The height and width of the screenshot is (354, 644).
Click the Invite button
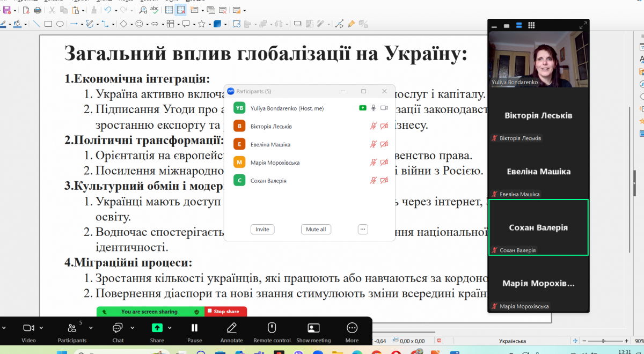click(x=262, y=229)
